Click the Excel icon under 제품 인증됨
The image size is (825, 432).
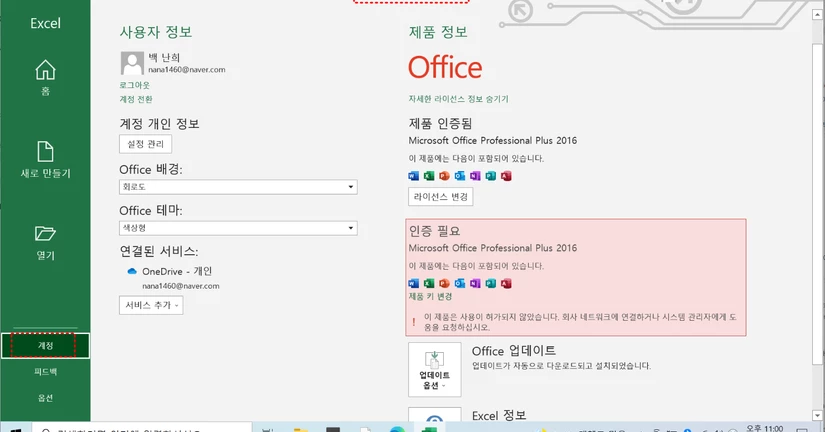[429, 176]
